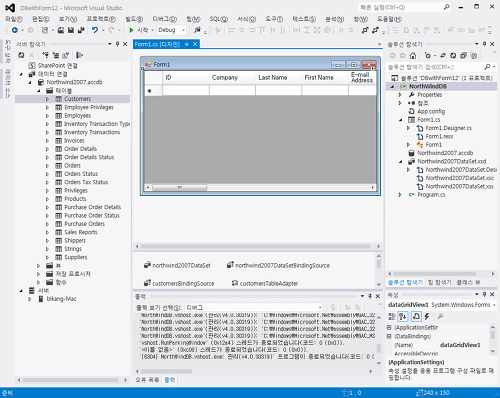
Task: Click the pin icon of Server Explorer panel
Action: click(117, 44)
